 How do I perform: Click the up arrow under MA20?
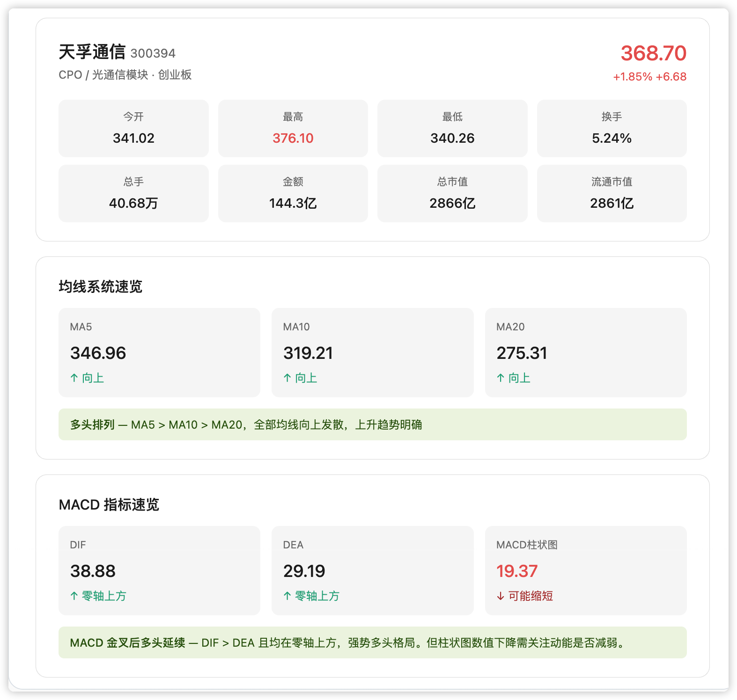(501, 378)
